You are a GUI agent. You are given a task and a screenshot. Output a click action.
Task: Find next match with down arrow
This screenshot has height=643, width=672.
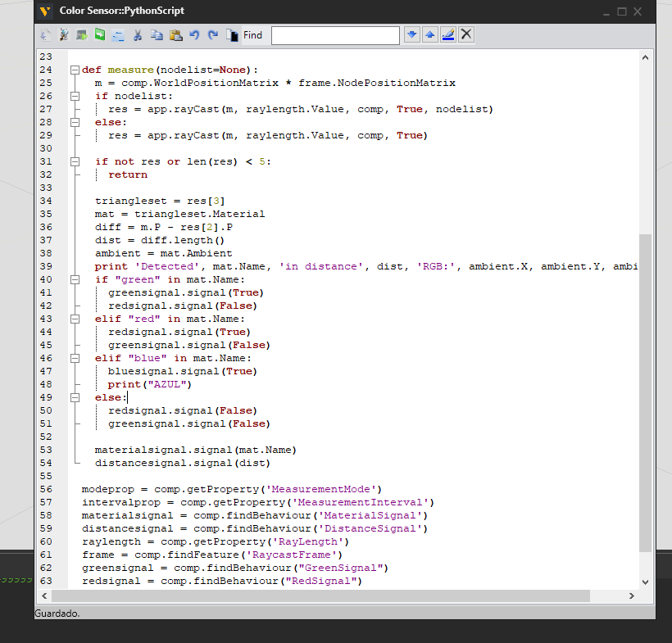point(411,34)
